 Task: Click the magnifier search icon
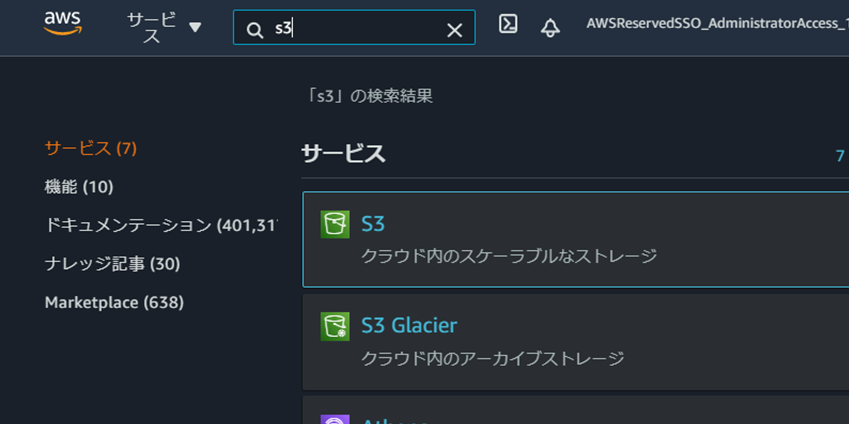[x=255, y=30]
